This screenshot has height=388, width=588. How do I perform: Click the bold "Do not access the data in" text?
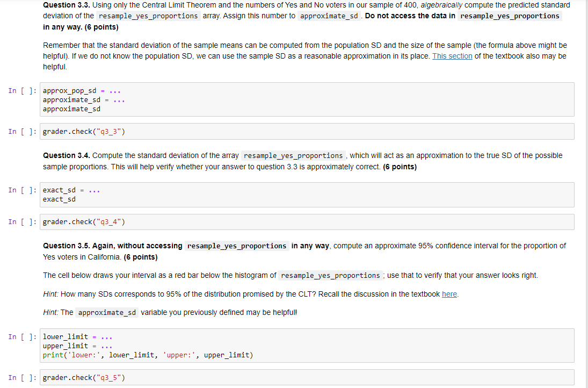410,16
